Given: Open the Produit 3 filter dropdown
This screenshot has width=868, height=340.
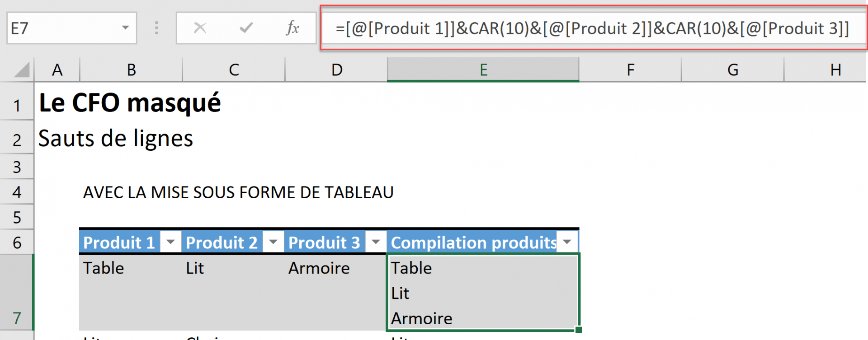Looking at the screenshot, I should pos(376,242).
